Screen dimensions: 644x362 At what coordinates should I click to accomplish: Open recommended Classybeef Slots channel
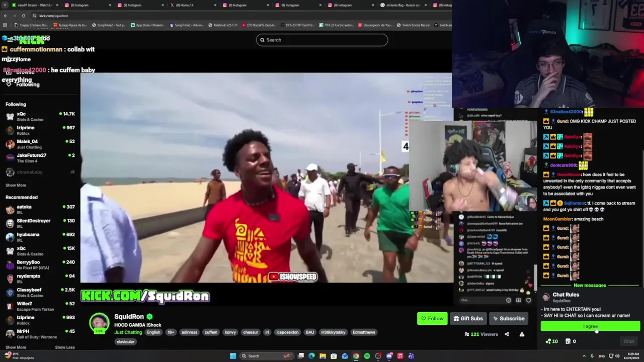[40, 292]
